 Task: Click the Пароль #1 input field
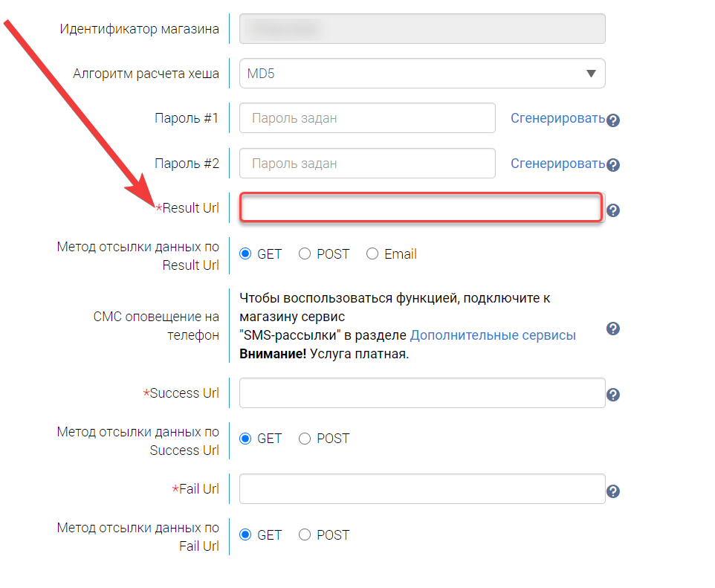coord(367,118)
